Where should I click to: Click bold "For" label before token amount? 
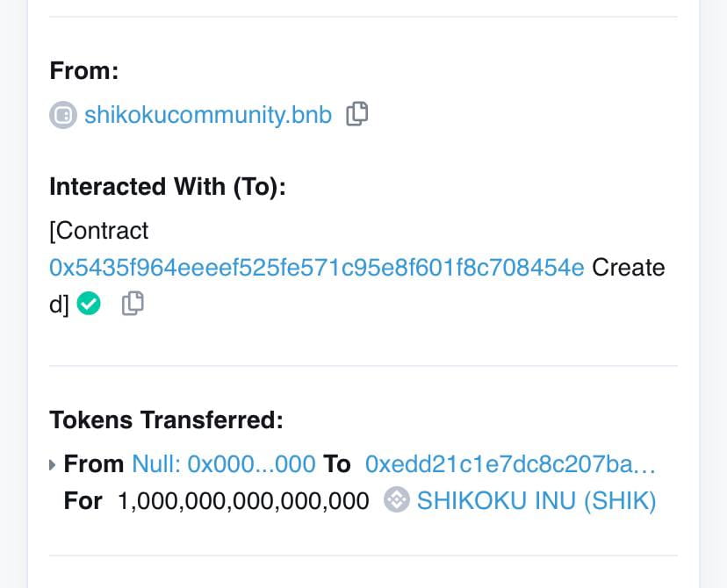pos(83,501)
